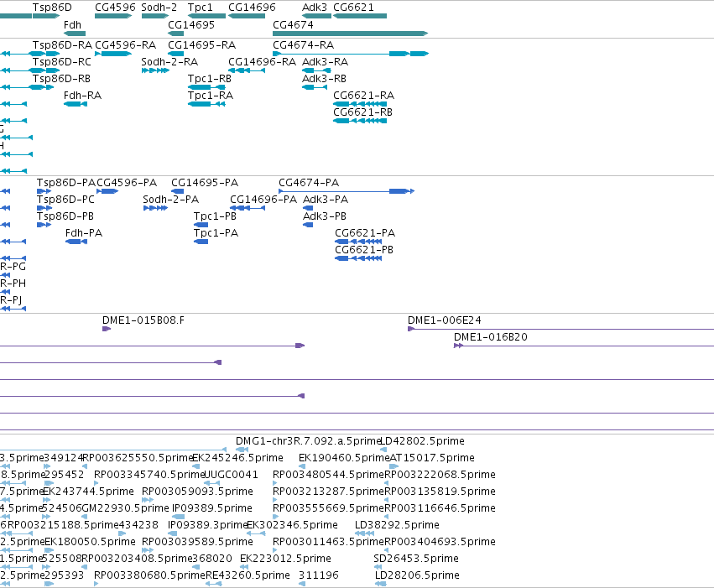Open the RP003480544.5prime EST label
Image resolution: width=714 pixels, height=588 pixels.
(x=328, y=475)
